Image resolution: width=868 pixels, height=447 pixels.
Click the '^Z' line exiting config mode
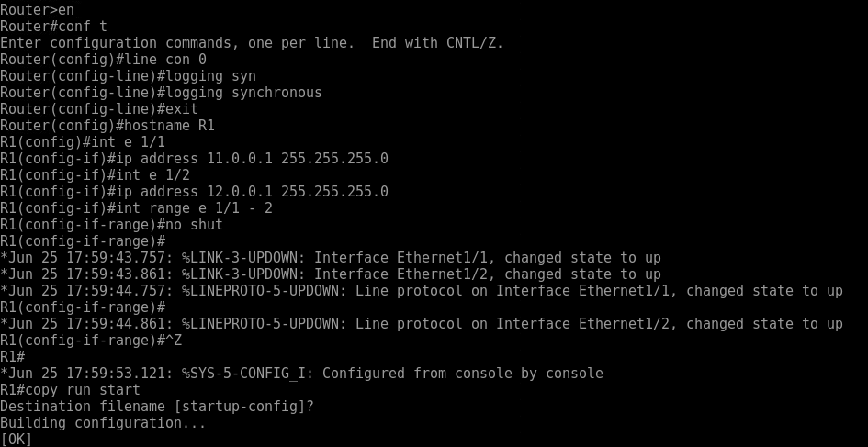(91, 341)
